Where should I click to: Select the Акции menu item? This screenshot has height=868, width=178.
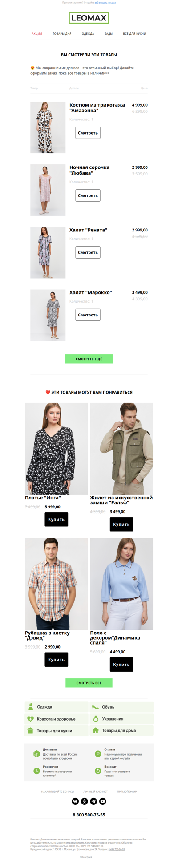pyautogui.click(x=37, y=34)
